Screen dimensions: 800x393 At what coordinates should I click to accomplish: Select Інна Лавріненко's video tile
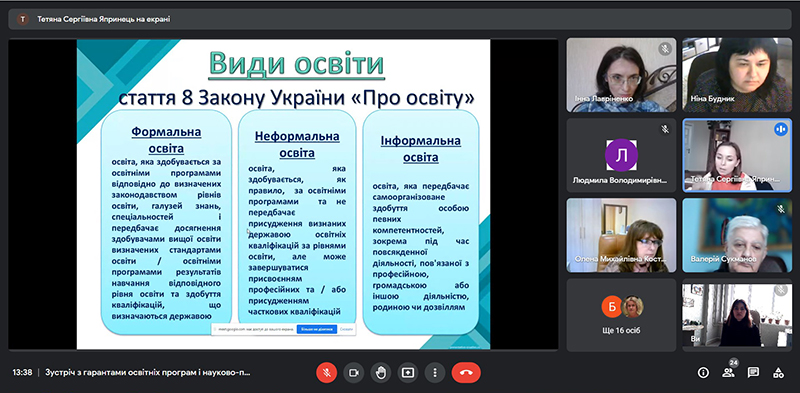pos(621,75)
